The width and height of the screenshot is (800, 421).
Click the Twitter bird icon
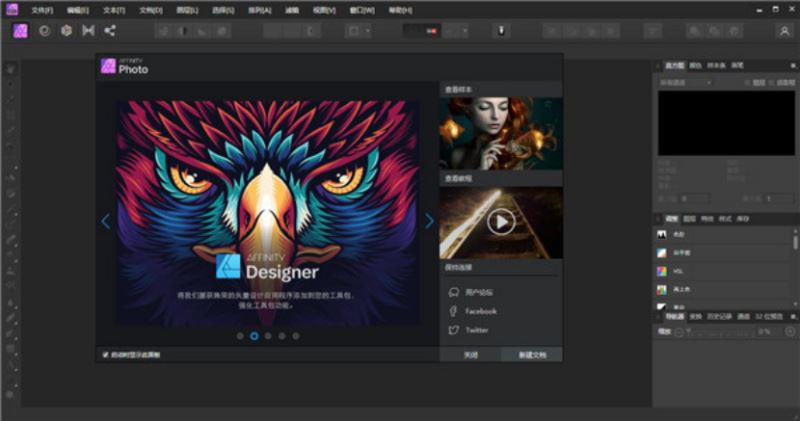(x=454, y=330)
